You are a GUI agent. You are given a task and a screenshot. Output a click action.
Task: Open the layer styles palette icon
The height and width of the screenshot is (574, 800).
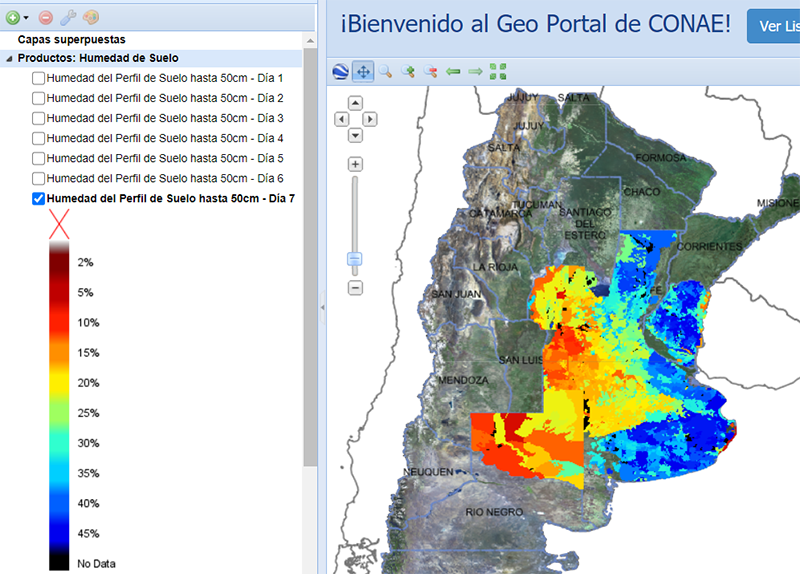[x=90, y=17]
